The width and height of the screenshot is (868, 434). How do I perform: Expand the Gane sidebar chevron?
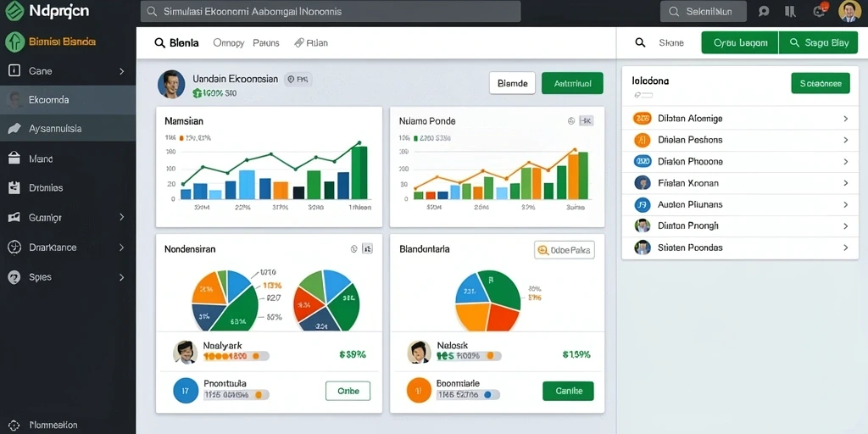[122, 71]
